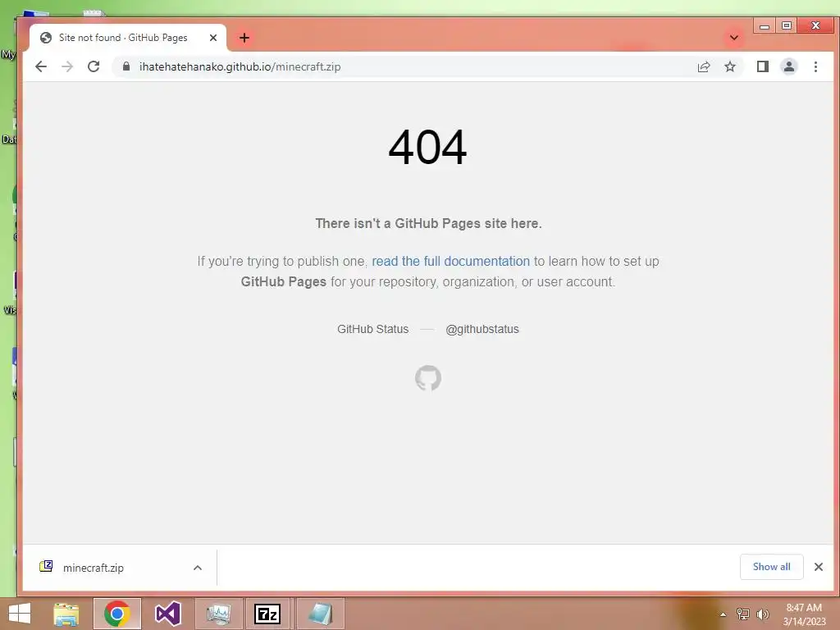Show hidden system tray icons
This screenshot has width=840, height=630.
(723, 614)
